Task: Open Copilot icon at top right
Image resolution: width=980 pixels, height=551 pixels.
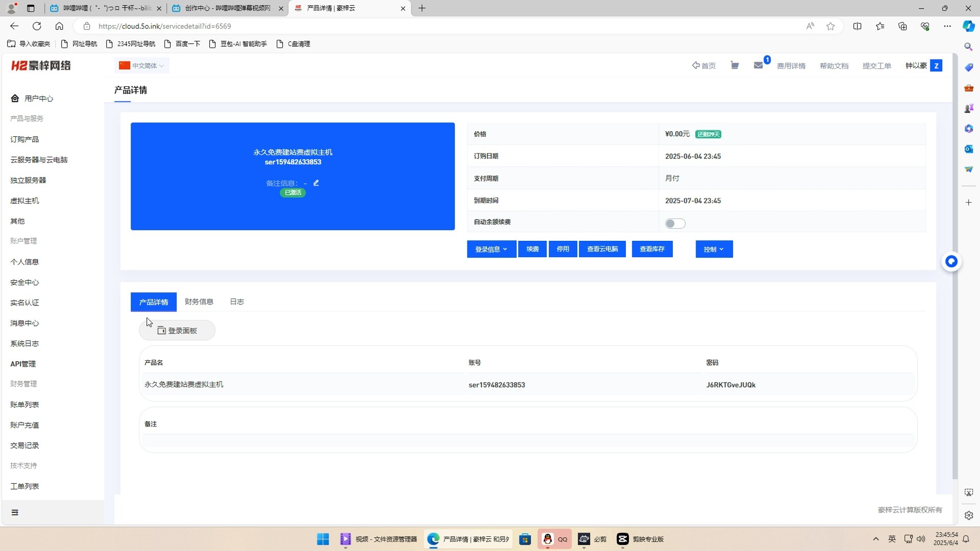Action: 968,26
